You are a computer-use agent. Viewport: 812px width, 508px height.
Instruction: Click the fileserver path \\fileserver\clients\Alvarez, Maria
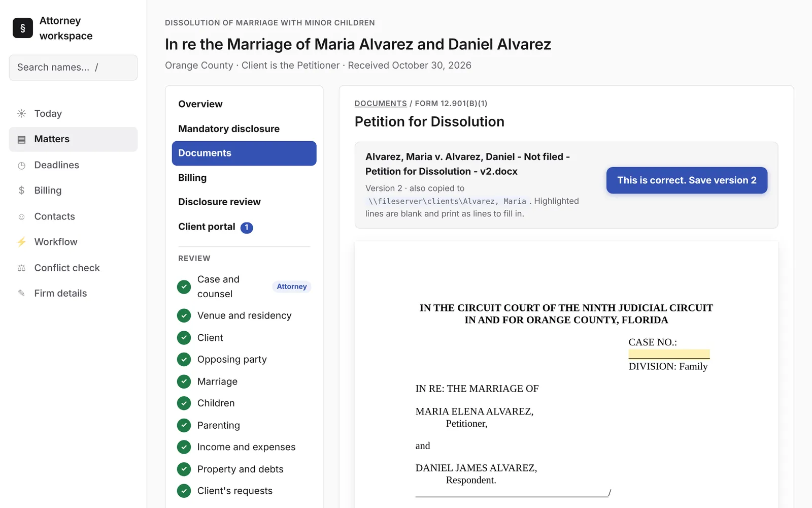tap(447, 201)
